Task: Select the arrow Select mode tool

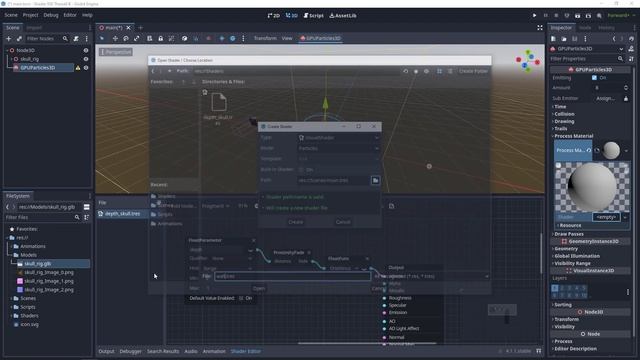Action: click(102, 38)
